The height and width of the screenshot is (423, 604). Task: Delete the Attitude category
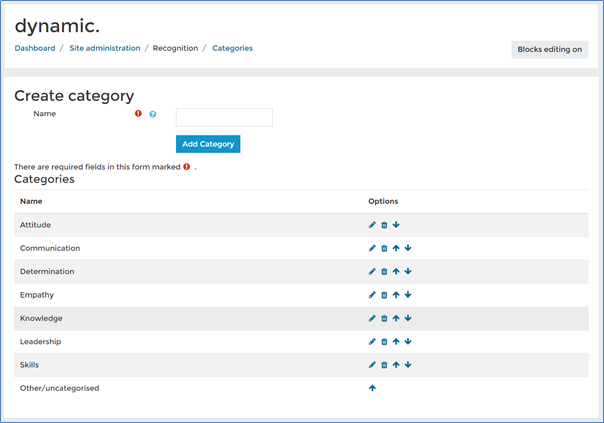pyautogui.click(x=384, y=225)
